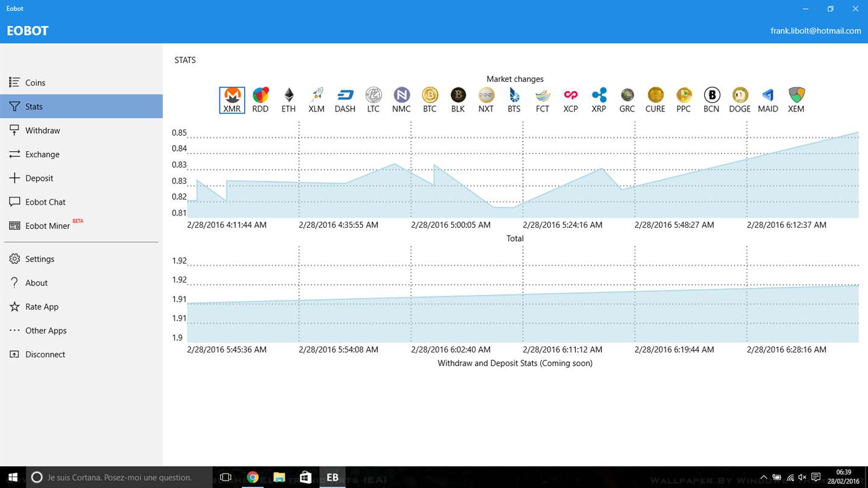This screenshot has width=868, height=488.
Task: Pick the PPC coin icon
Action: (x=684, y=100)
